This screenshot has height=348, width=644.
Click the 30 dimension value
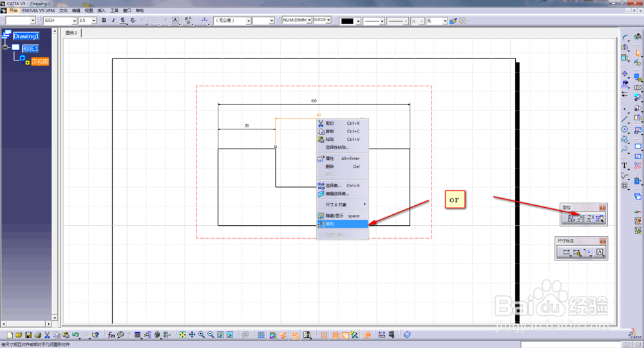coord(247,125)
